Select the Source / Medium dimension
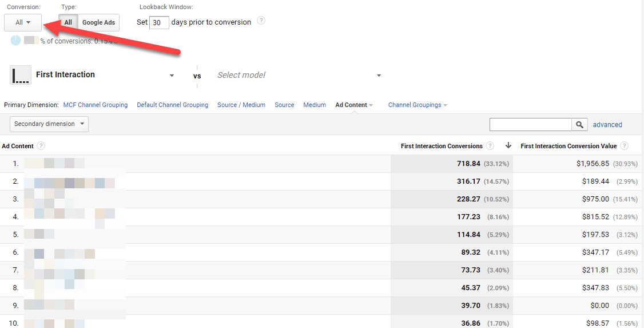644x328 pixels. tap(241, 105)
